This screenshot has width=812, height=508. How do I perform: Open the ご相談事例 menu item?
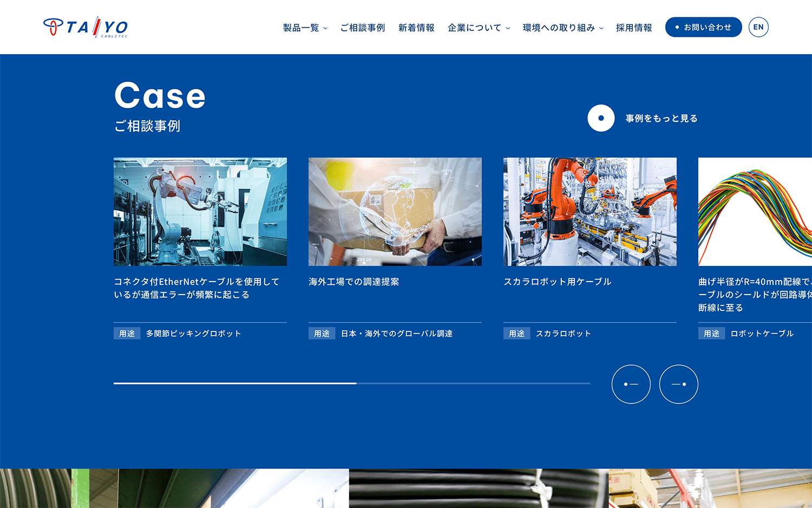click(x=362, y=28)
